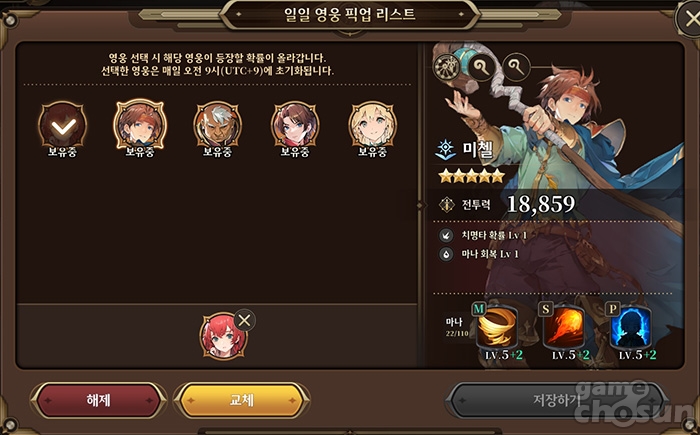Select the brown-haired female hero portrait

click(x=295, y=125)
